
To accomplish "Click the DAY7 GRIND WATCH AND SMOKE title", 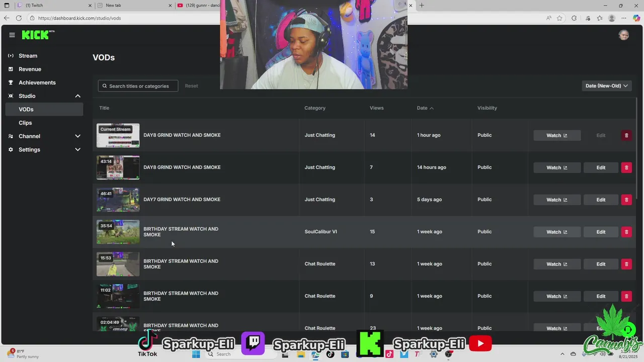I will [182, 200].
